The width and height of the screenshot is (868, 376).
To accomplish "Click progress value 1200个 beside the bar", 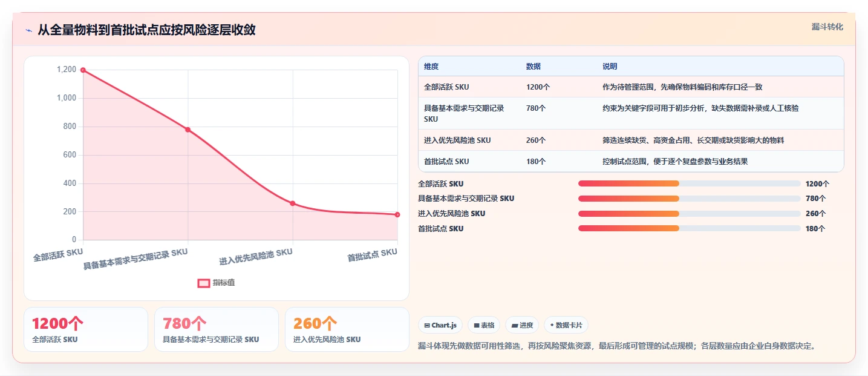I will [817, 183].
